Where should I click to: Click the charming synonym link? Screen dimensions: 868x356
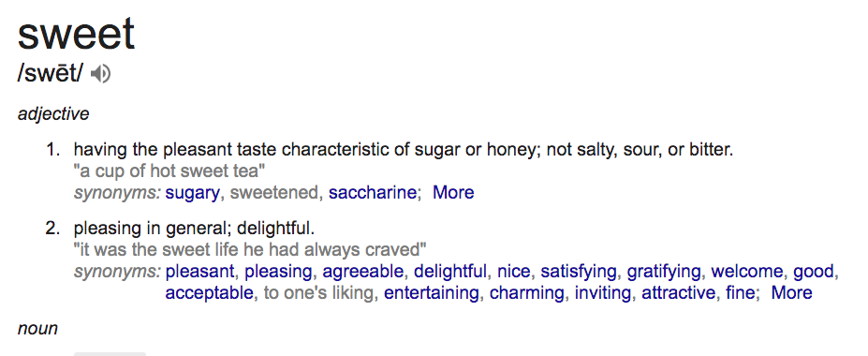point(527,292)
